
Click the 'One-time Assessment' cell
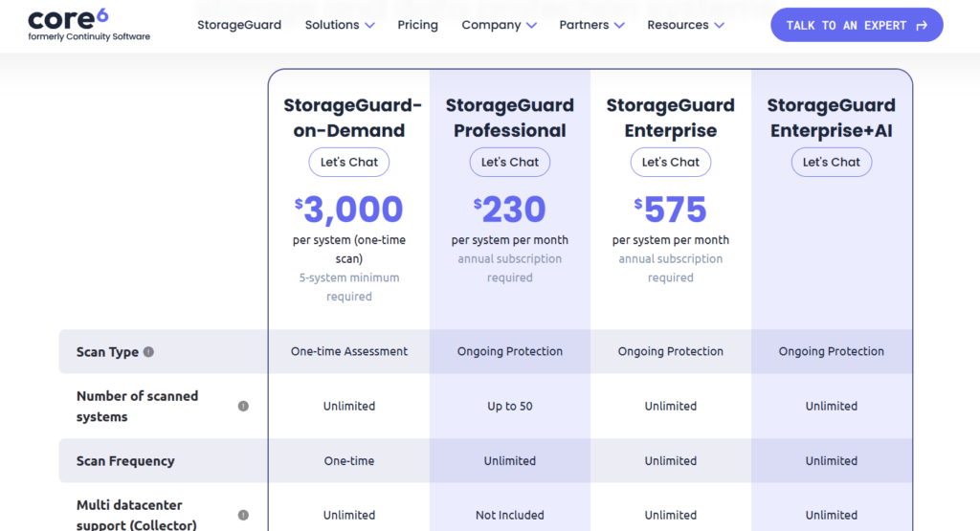click(348, 351)
